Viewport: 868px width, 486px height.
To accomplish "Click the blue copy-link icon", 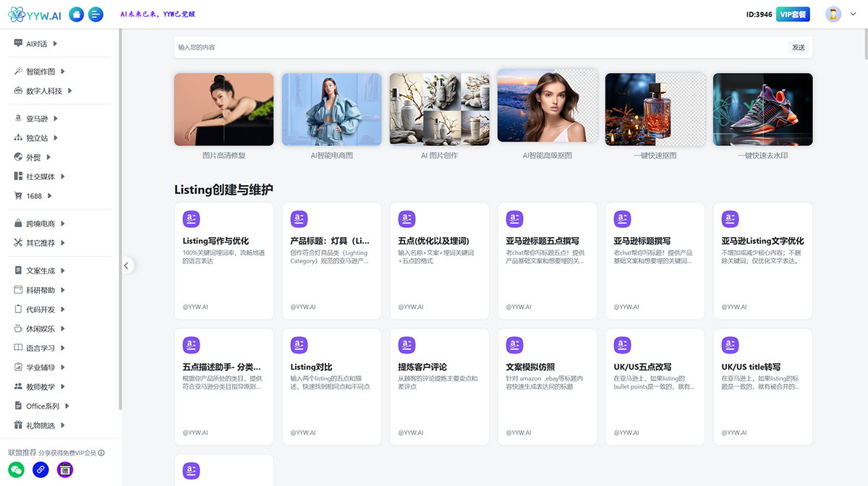I will tap(41, 469).
